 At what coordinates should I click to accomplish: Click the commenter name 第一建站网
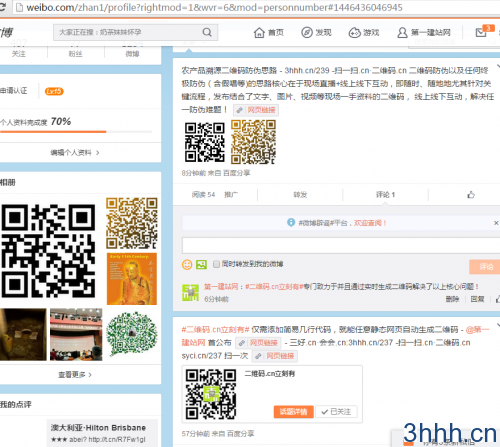[221, 287]
